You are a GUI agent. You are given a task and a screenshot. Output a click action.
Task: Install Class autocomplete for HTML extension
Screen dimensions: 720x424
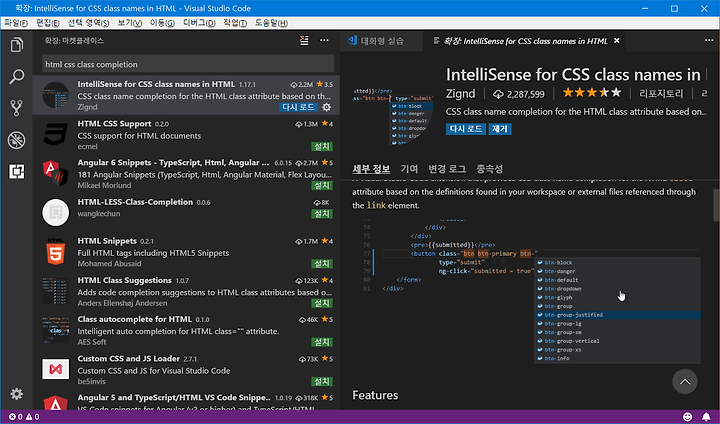pyautogui.click(x=322, y=342)
